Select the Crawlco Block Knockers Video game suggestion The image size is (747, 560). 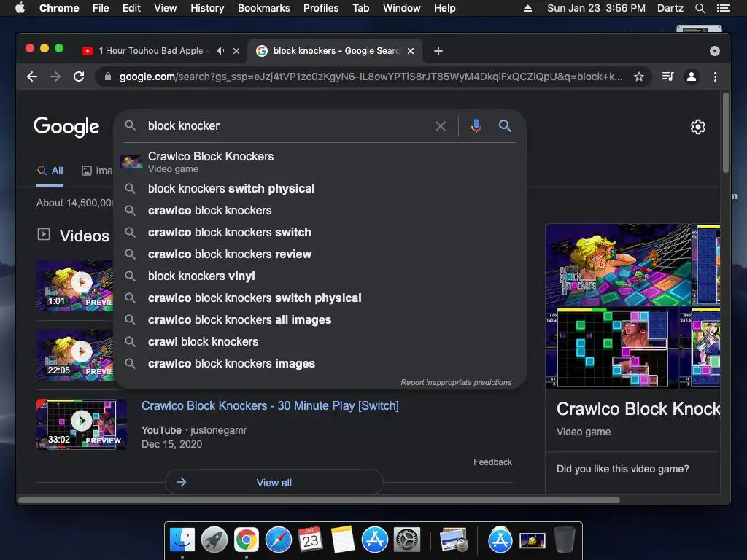320,162
